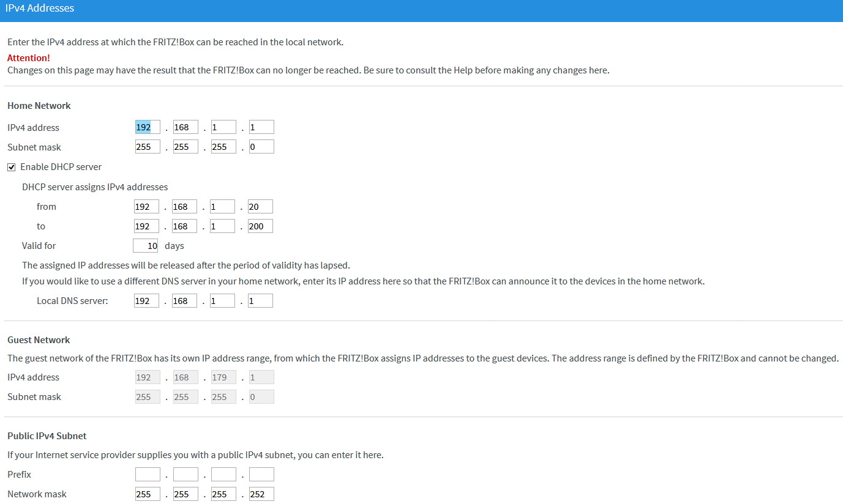Click third octet of DHCP 'from' address
Screen dimensions: 843x504
222,207
